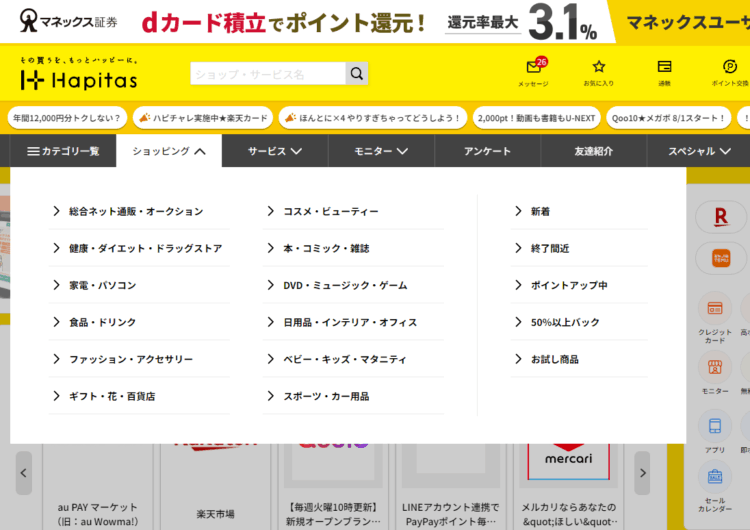The height and width of the screenshot is (530, 750).
Task: Click orange Temu shortcut icon
Action: coord(721,258)
